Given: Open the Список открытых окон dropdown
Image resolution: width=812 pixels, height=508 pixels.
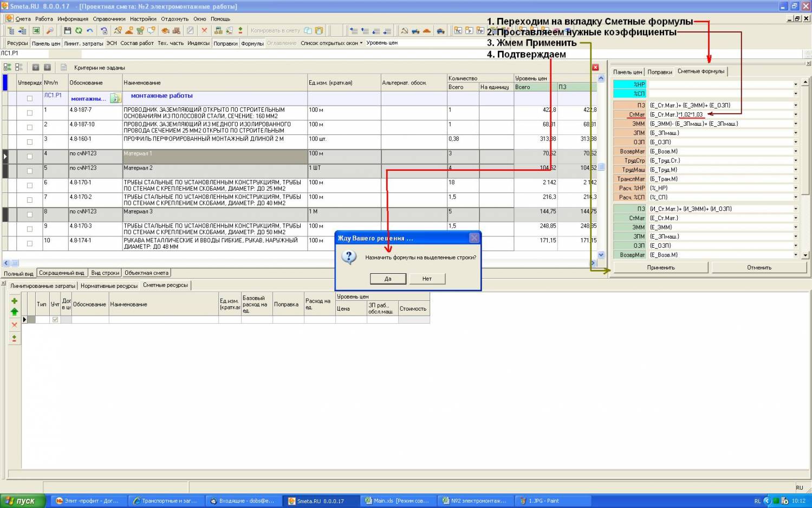Looking at the screenshot, I should (x=332, y=43).
